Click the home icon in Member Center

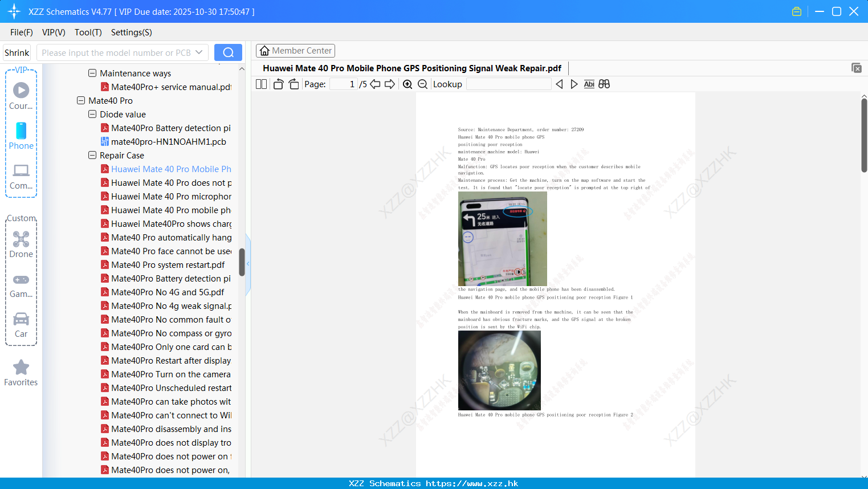264,51
